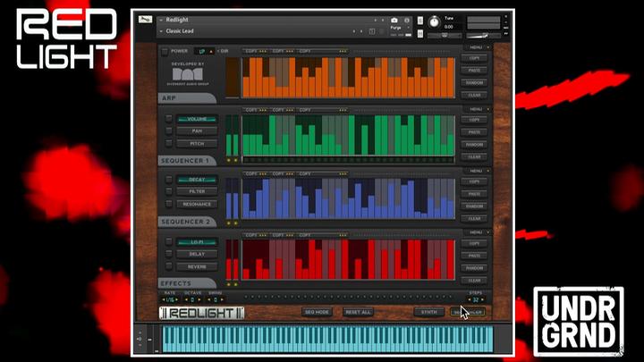Toggle the AUX sends icon

coord(506,28)
